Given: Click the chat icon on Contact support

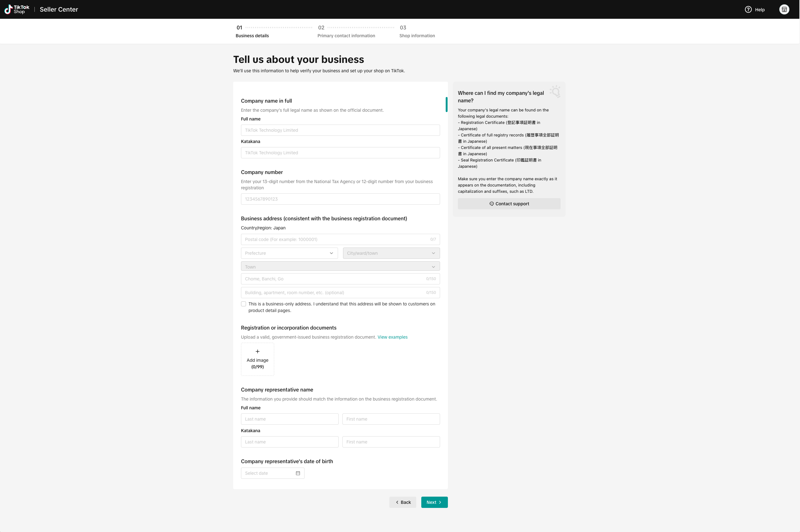Looking at the screenshot, I should coord(491,204).
